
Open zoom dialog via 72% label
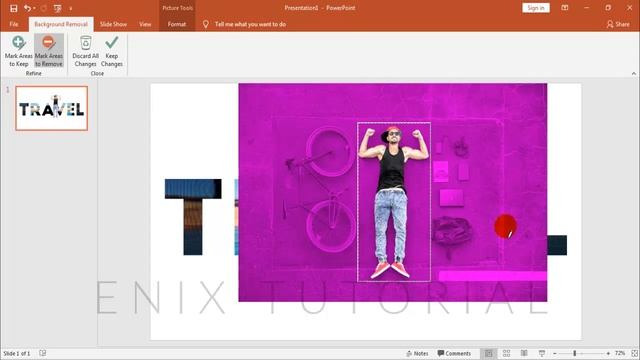pos(620,353)
